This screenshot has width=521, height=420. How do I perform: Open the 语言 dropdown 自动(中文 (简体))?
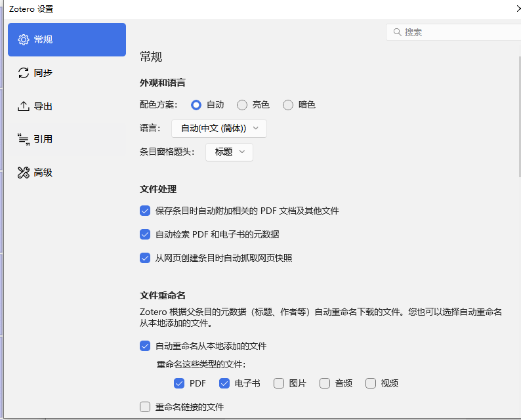(x=219, y=129)
